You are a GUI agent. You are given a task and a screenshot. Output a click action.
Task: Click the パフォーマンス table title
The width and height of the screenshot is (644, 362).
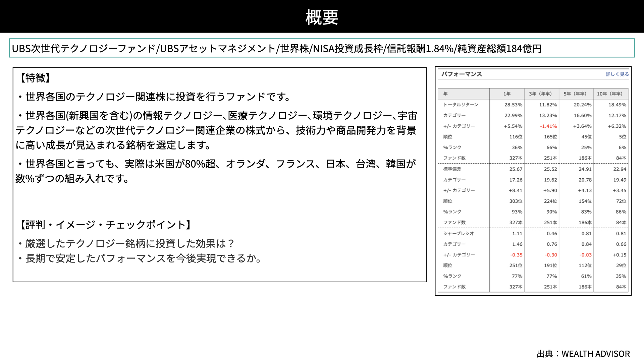click(x=462, y=74)
